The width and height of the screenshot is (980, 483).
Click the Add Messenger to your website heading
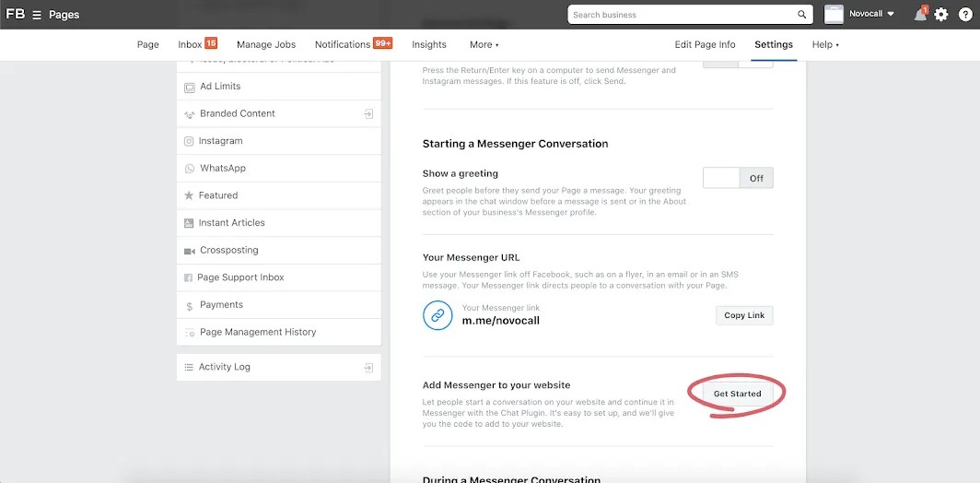pos(496,385)
